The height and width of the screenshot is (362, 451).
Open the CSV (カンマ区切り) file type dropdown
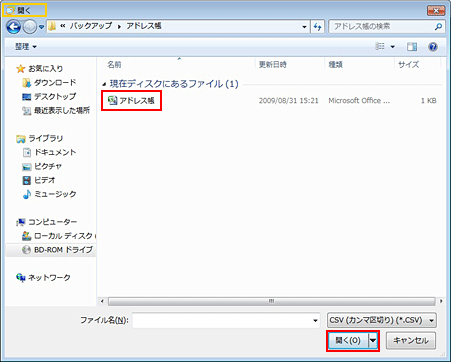click(382, 320)
